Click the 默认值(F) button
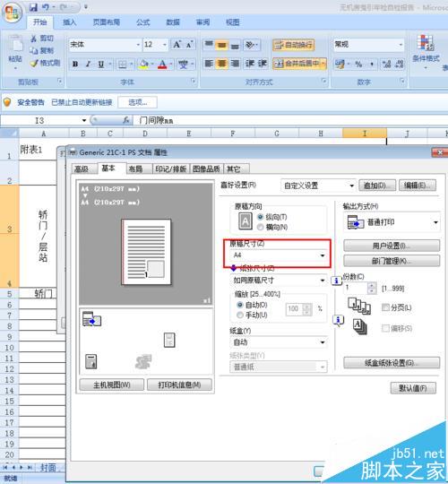The height and width of the screenshot is (484, 448). (x=413, y=388)
